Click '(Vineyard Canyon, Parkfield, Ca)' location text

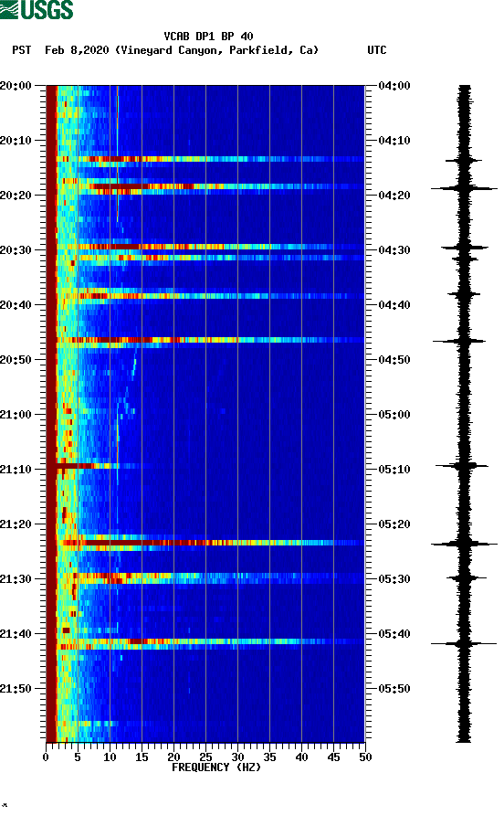(216, 50)
